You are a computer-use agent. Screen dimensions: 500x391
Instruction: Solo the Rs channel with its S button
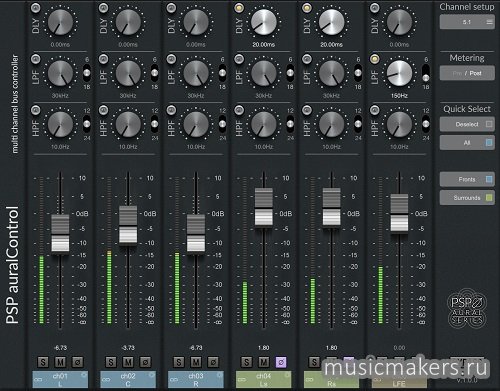tap(314, 362)
